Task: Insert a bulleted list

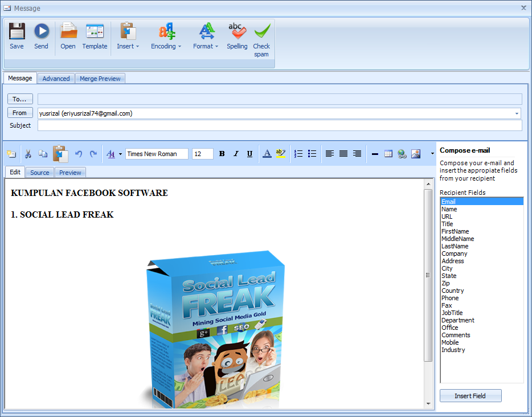Action: 312,154
